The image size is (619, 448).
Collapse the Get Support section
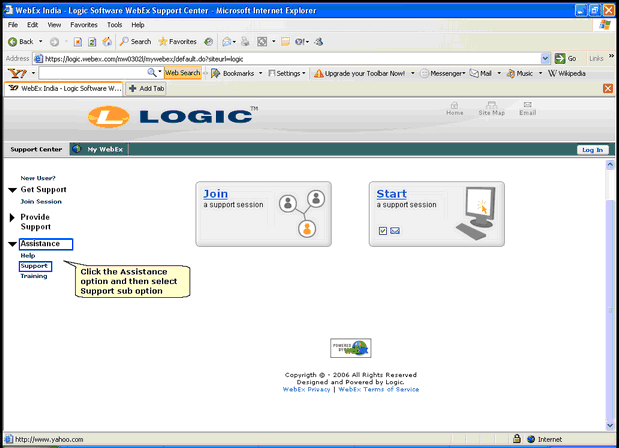coord(12,190)
